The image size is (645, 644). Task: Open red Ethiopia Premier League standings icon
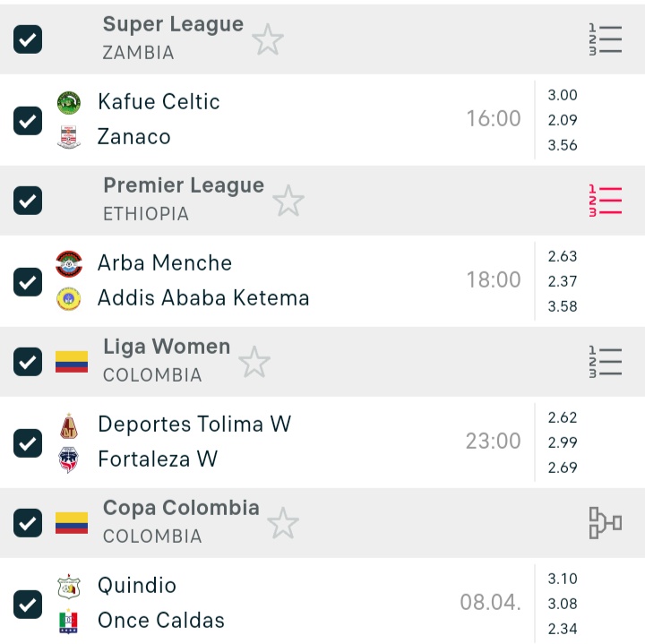605,201
